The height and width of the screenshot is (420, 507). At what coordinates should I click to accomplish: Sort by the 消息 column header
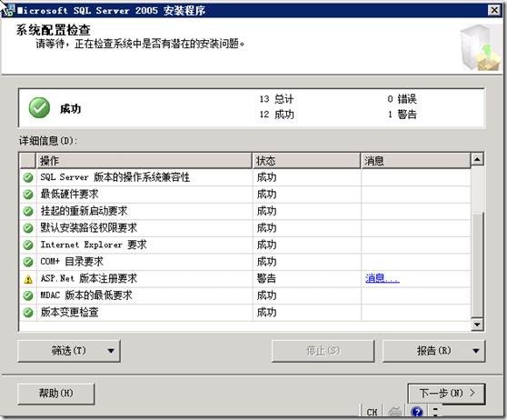[415, 161]
